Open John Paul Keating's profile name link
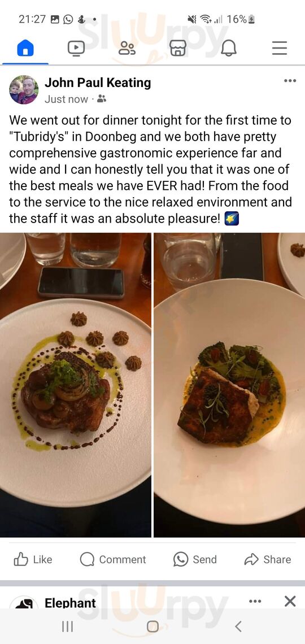Image resolution: width=305 pixels, height=644 pixels. (98, 83)
